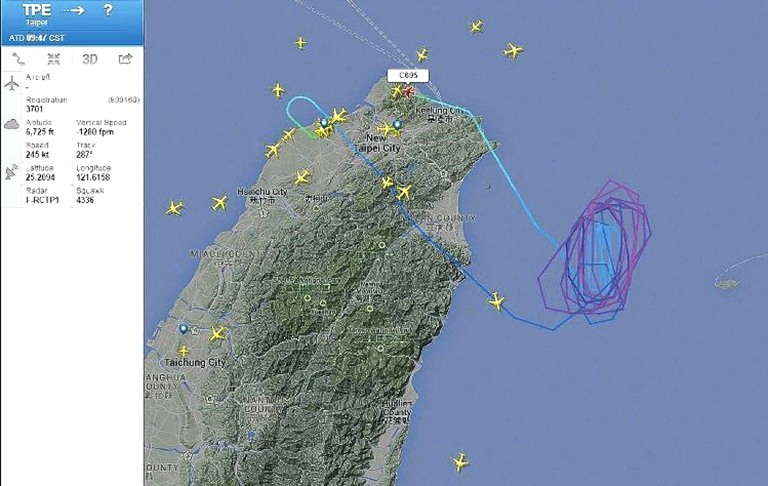This screenshot has width=768, height=486.
Task: Click the blue airport pin in Taipei
Action: (x=398, y=125)
